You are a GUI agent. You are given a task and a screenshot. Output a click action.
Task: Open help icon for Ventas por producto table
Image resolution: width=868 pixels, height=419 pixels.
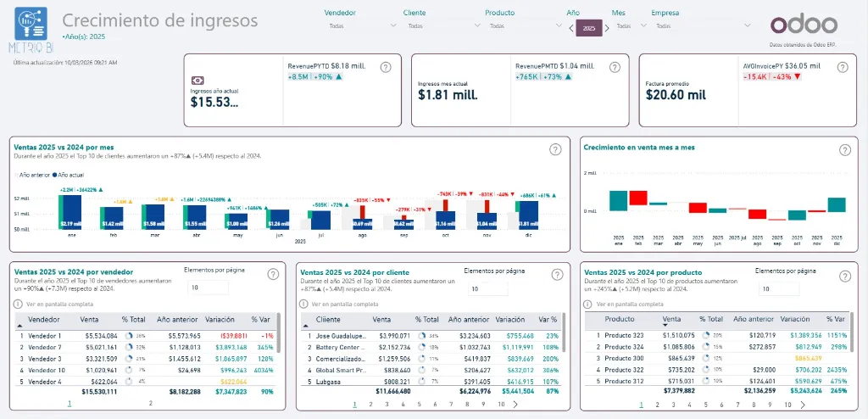845,276
